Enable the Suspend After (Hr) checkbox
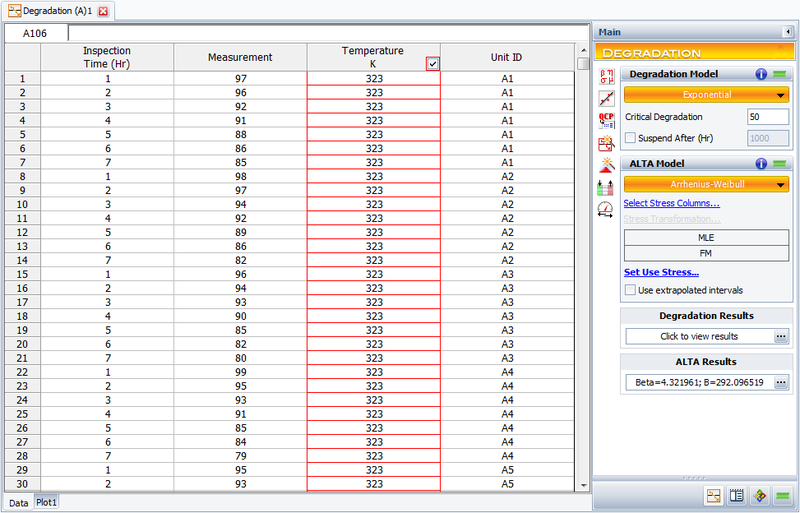Screen dimensions: 800x513 (630, 138)
